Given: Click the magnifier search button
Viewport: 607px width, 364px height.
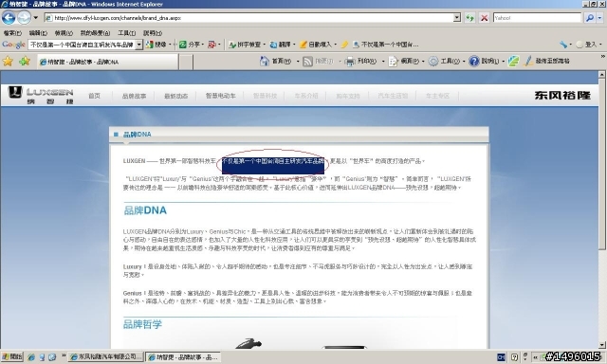Looking at the screenshot, I should pyautogui.click(x=590, y=18).
